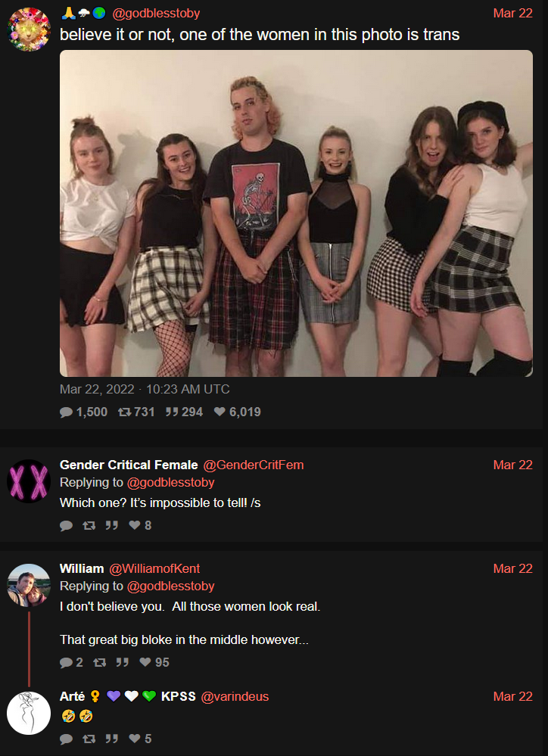548x756 pixels.
Task: Open the @GenderCritFem handle link
Action: (x=254, y=465)
